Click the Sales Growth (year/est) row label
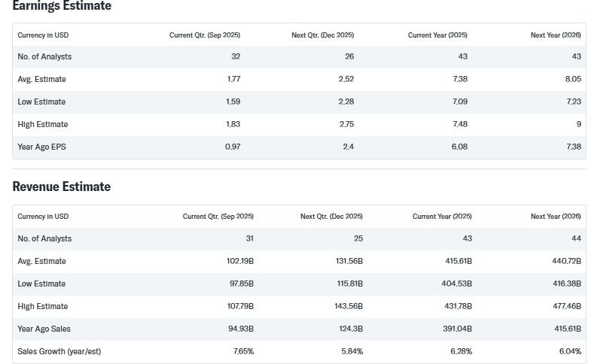 click(x=59, y=351)
